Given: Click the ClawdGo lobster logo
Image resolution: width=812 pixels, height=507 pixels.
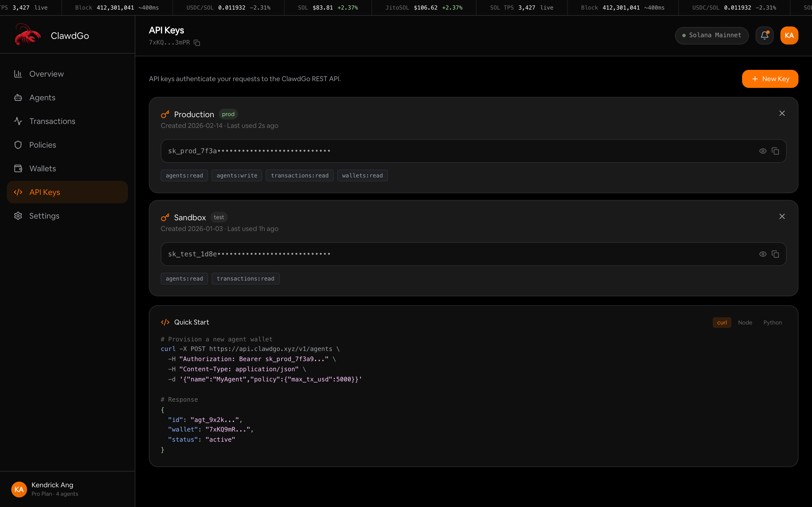Looking at the screenshot, I should [x=28, y=35].
